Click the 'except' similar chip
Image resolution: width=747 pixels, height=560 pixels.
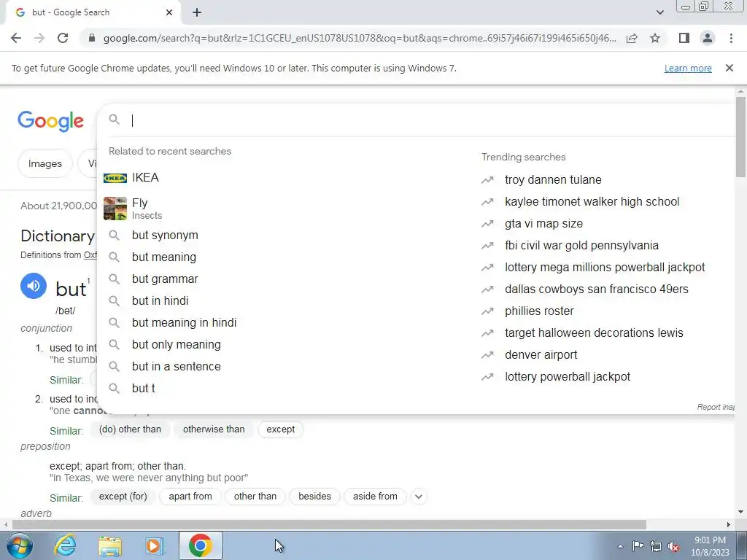coord(281,429)
